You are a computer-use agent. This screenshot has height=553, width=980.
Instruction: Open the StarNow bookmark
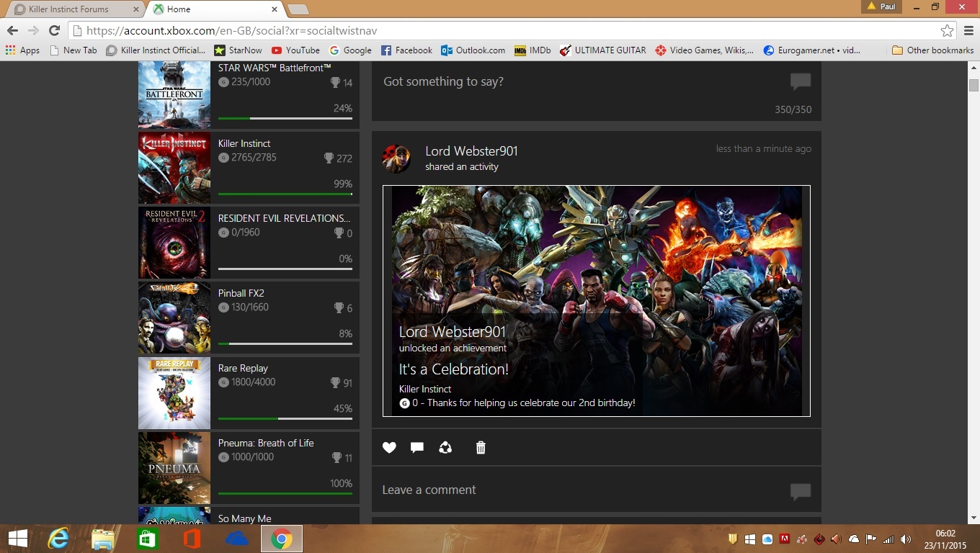239,50
